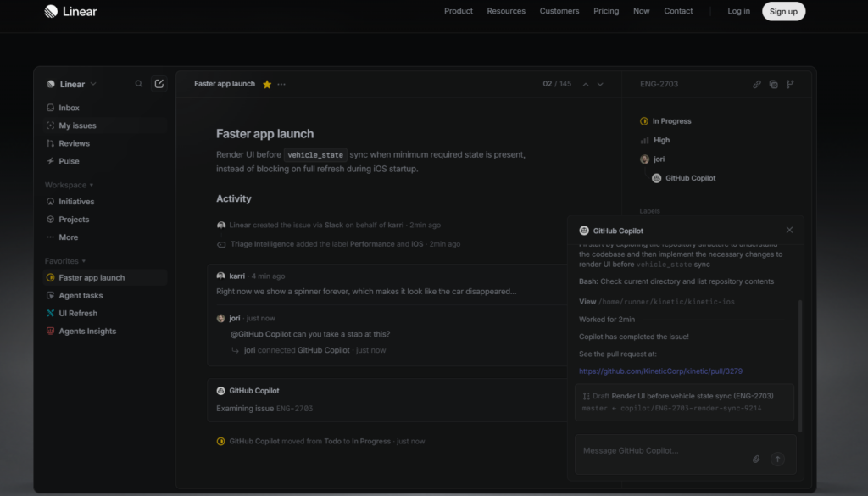868x496 pixels.
Task: Open Agent tasks favorite
Action: pyautogui.click(x=105, y=295)
